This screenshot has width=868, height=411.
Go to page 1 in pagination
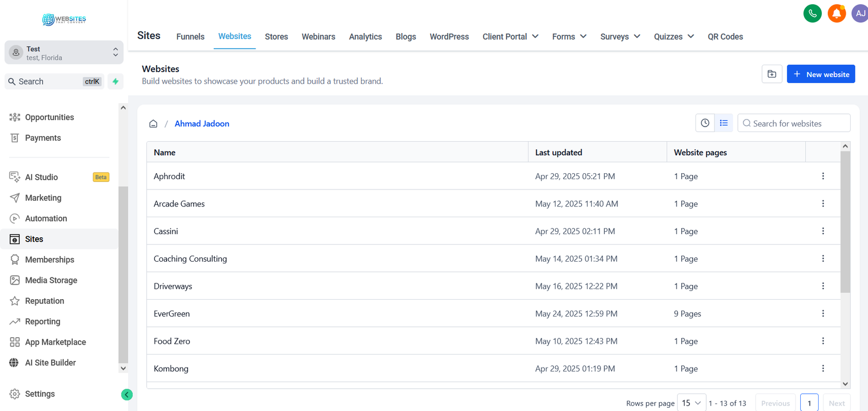coord(809,403)
